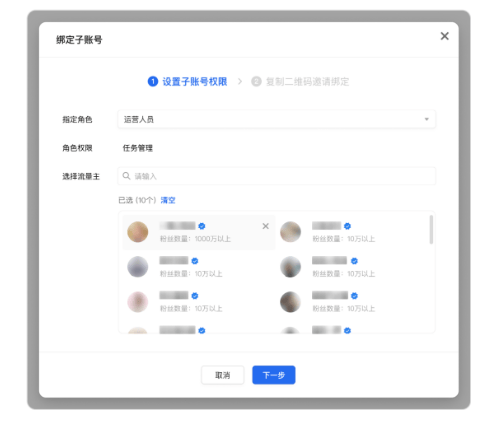Click the 已选 (10个) count label
The image size is (499, 432).
(137, 200)
